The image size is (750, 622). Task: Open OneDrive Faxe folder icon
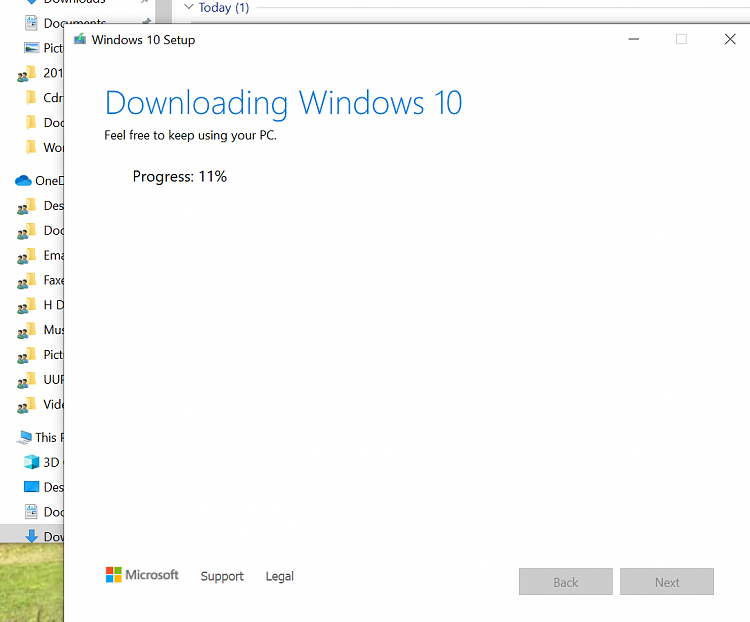[27, 281]
